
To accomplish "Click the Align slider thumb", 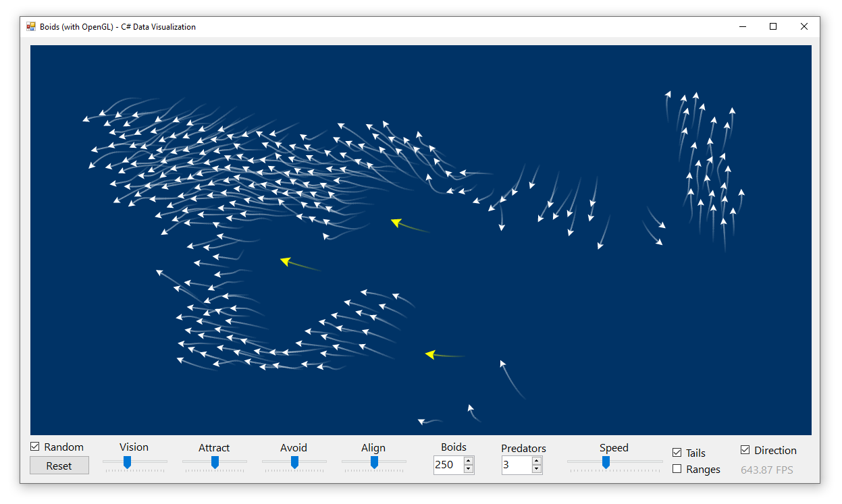I will (374, 462).
